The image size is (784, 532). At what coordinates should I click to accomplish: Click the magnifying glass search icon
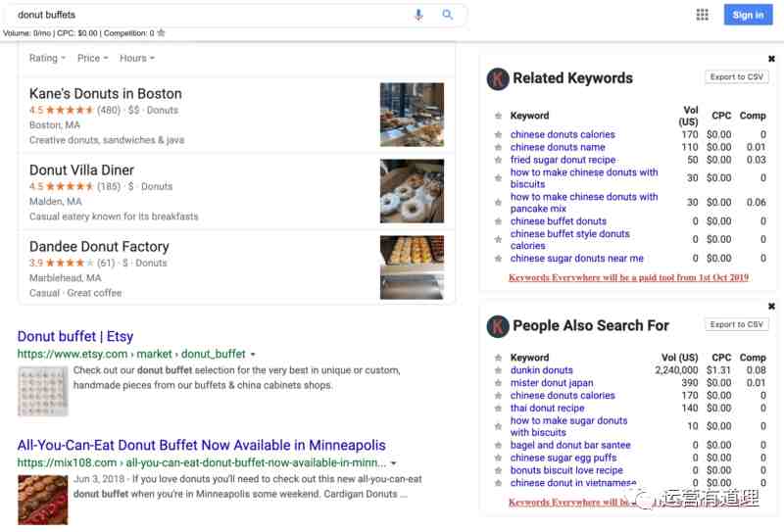coord(448,15)
